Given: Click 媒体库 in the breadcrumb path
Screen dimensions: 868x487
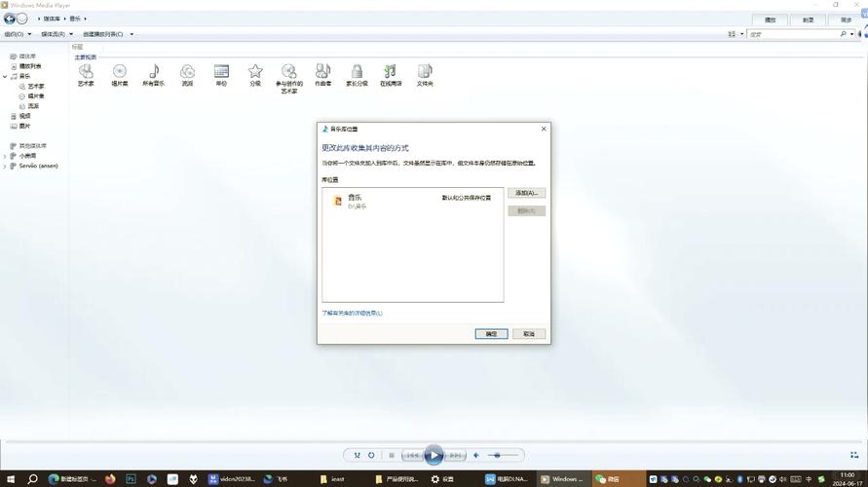Looking at the screenshot, I should [x=52, y=19].
